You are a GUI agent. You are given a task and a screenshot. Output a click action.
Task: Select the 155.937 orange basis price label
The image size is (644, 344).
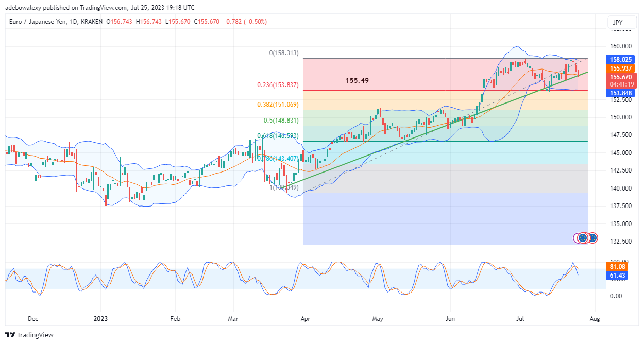621,68
